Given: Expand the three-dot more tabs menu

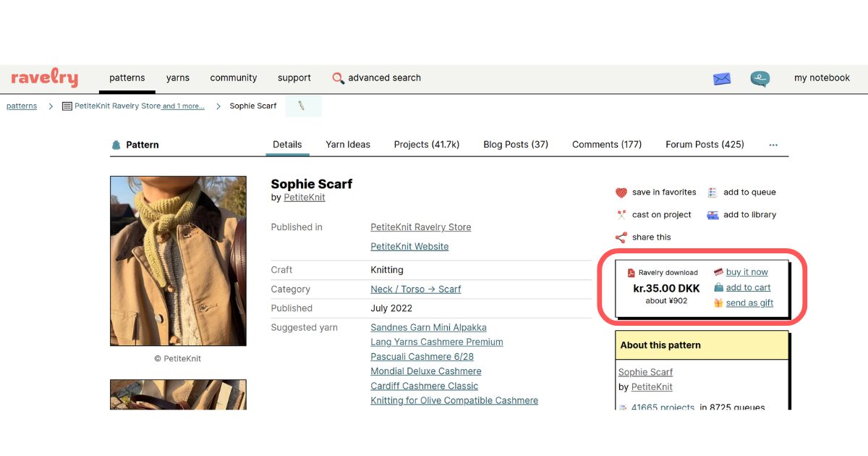Looking at the screenshot, I should (773, 145).
